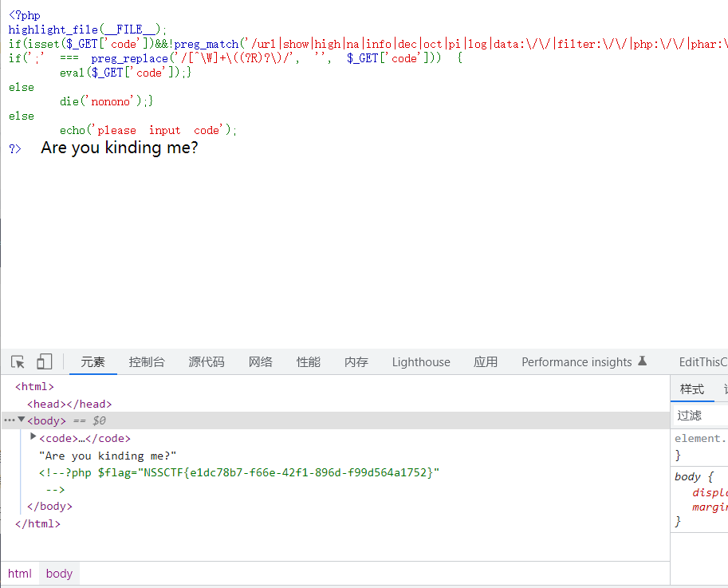This screenshot has height=588, width=728.
Task: Open the three-dot menu beside body node
Action: [x=9, y=420]
